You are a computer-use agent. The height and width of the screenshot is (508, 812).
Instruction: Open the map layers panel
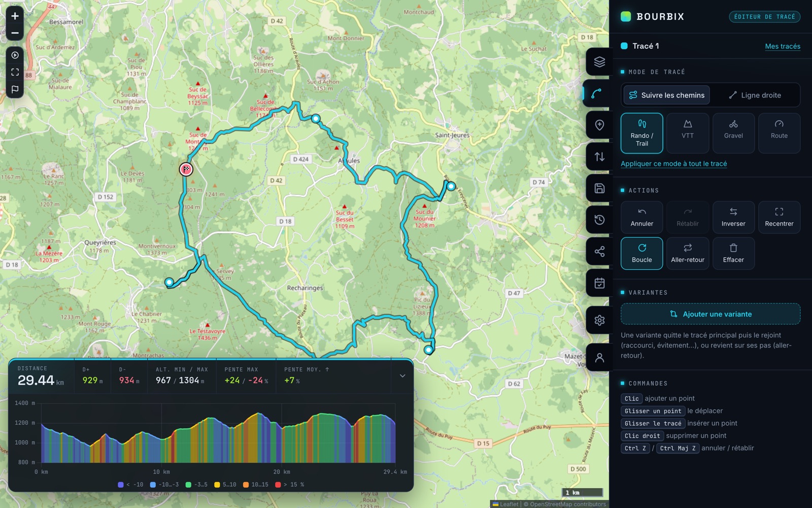click(x=599, y=62)
